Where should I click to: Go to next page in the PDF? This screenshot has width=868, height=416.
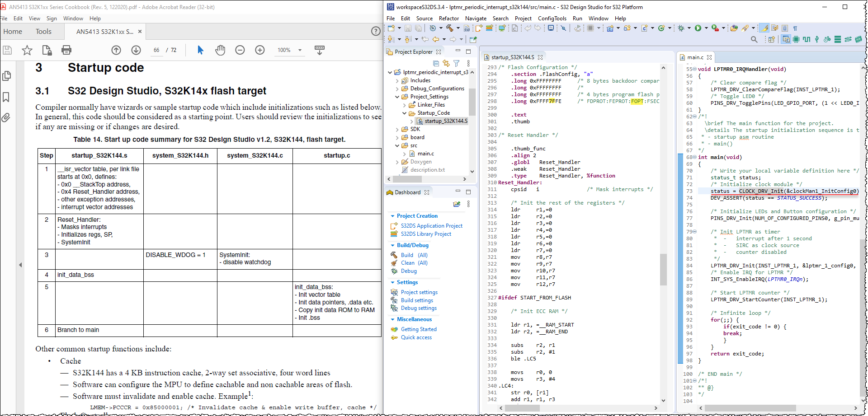[136, 50]
